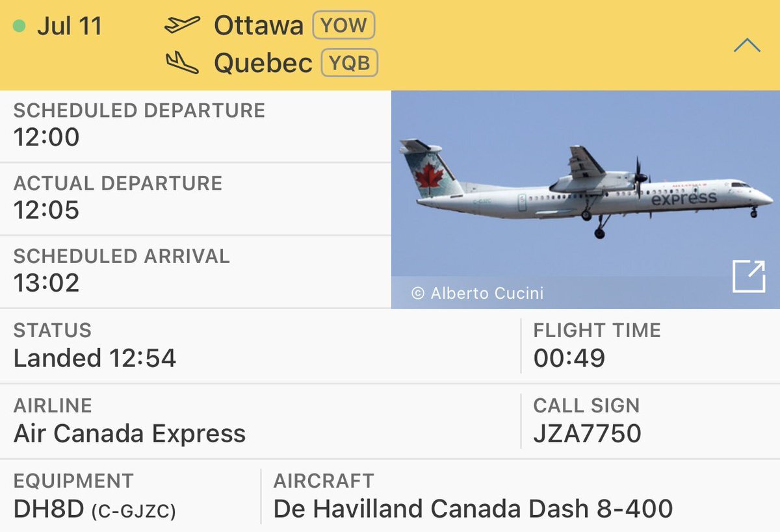Image resolution: width=780 pixels, height=532 pixels.
Task: Select the Scheduled Arrival 13:02 row
Action: tap(195, 272)
